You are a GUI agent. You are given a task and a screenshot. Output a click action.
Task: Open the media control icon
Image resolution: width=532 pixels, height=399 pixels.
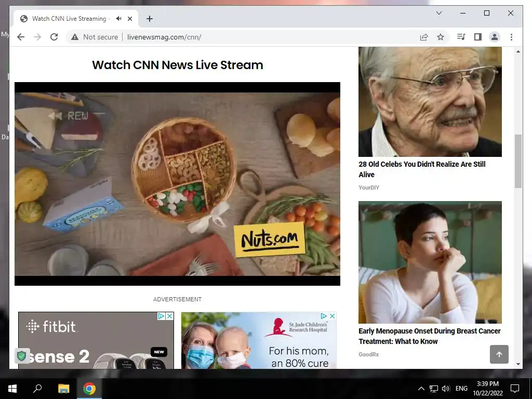(x=461, y=37)
